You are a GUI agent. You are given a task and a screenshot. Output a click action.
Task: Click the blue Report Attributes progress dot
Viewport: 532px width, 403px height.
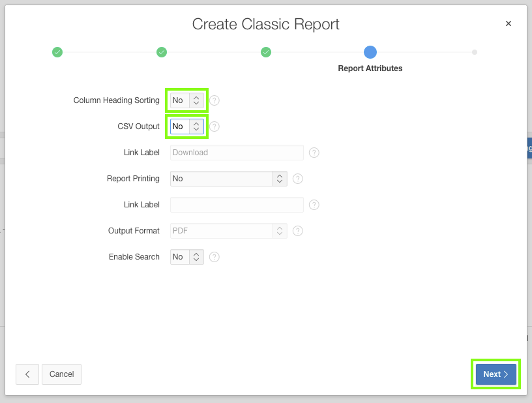370,52
